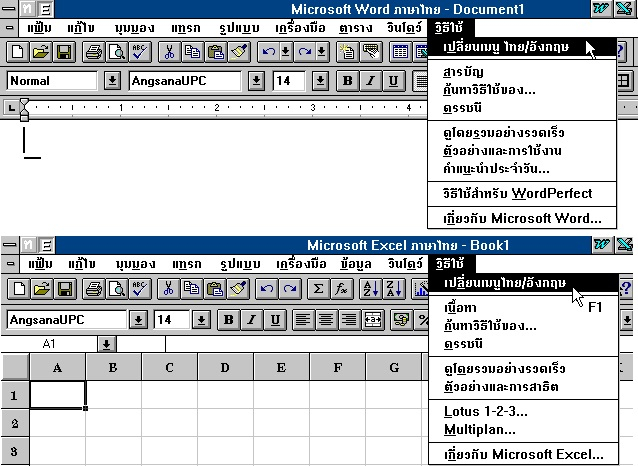Click the Insert AutoText keyboard icon in Word
Viewport: 638px width, 466px height.
[x=370, y=52]
